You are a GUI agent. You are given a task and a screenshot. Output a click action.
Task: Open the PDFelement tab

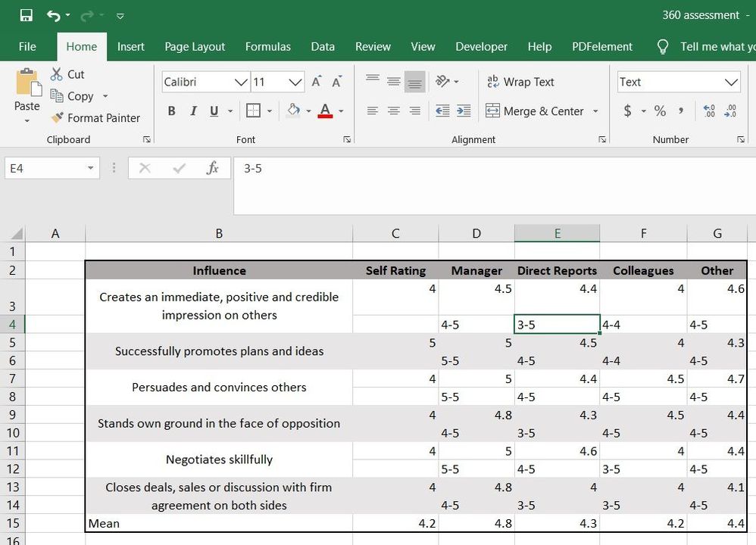(601, 46)
